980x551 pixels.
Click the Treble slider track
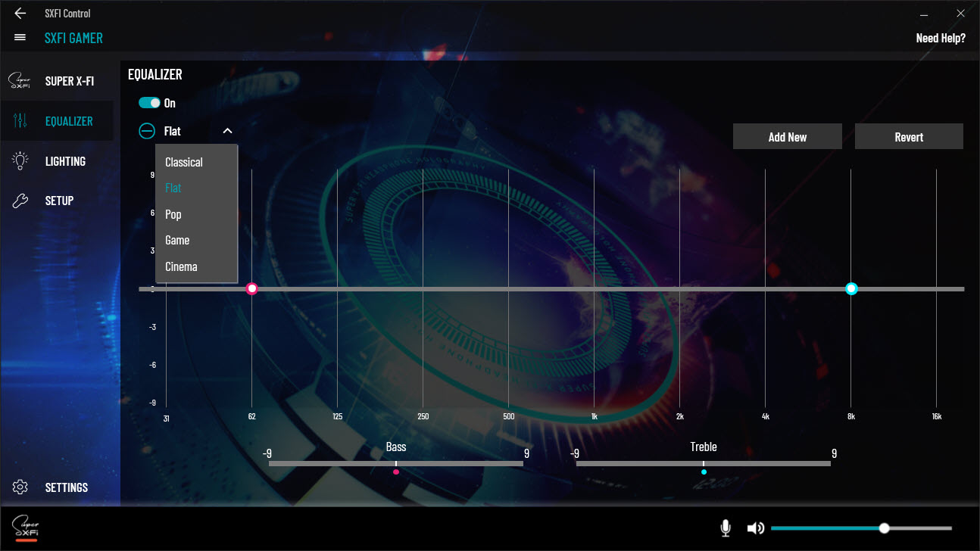704,463
